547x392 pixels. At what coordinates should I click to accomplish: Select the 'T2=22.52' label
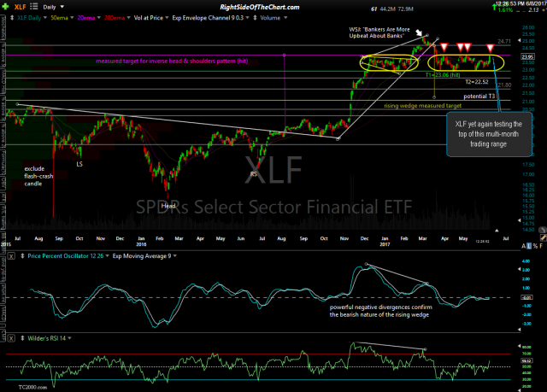tap(477, 82)
